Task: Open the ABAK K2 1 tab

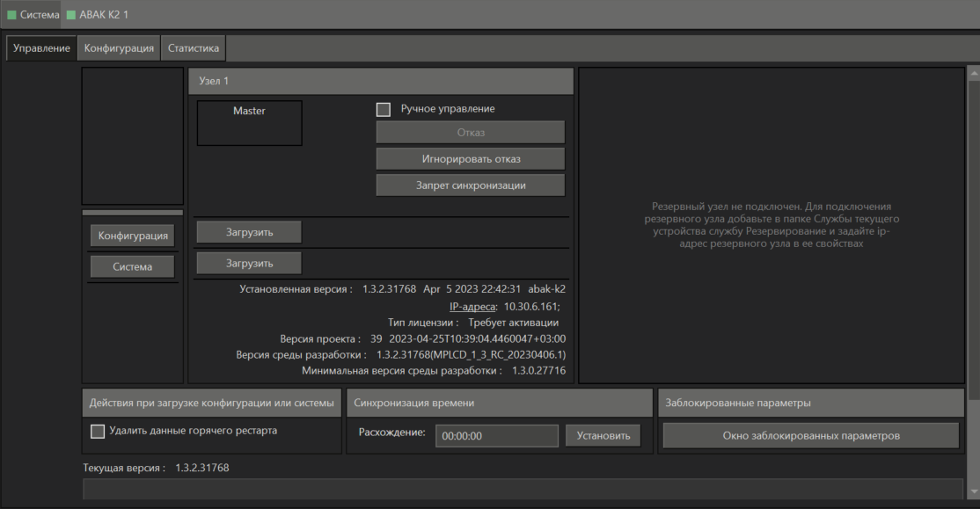Action: tap(98, 14)
